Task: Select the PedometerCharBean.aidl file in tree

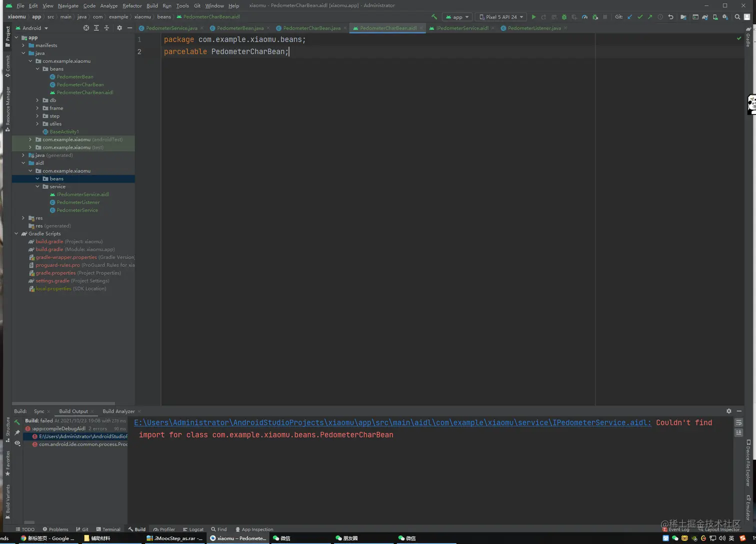Action: (x=81, y=92)
